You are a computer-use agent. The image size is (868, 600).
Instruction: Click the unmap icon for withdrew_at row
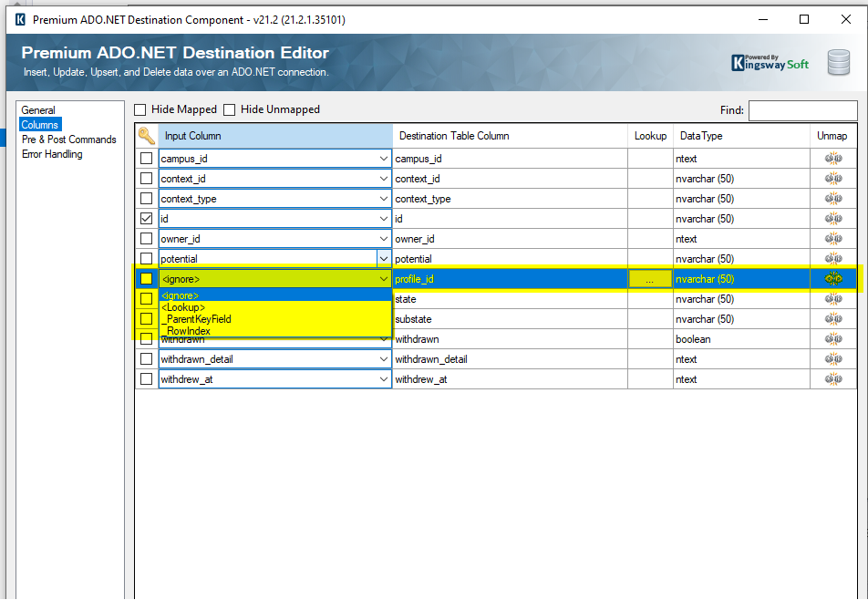[x=833, y=379]
